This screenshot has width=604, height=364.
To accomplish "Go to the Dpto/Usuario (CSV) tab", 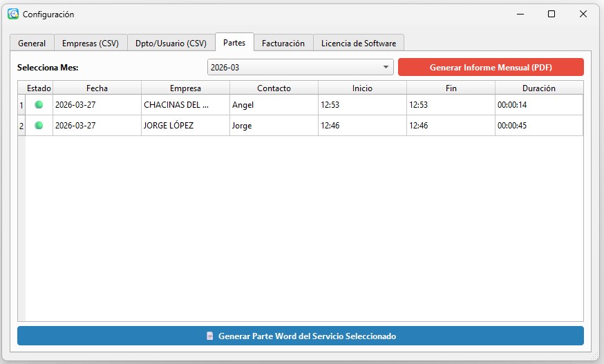I will (x=171, y=43).
